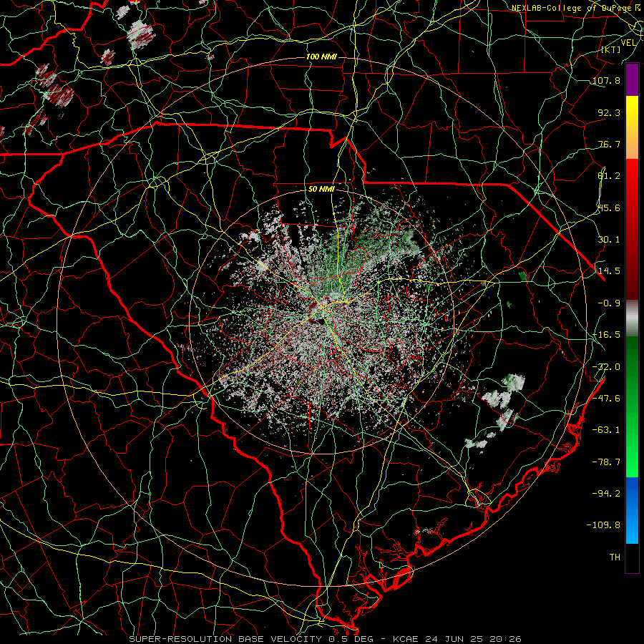The height and width of the screenshot is (644, 644).
Task: Click the 30.1 legend value
Action: 609,240
